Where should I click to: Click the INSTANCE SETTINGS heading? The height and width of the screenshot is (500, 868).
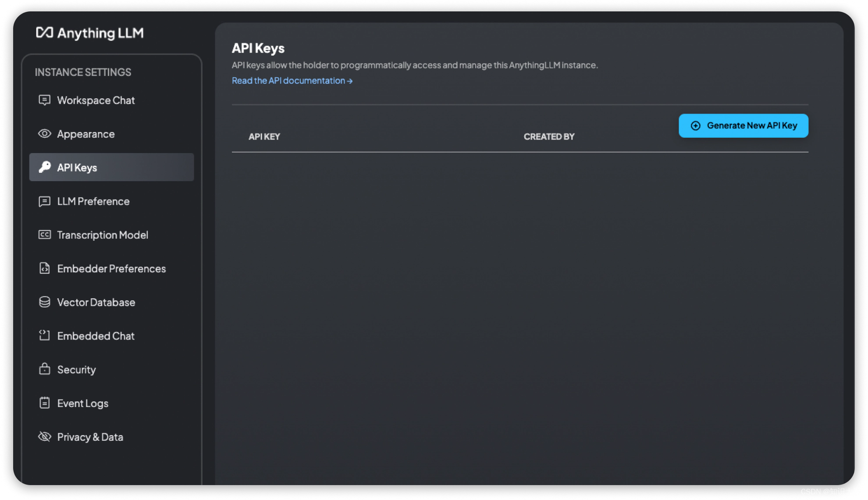point(83,72)
